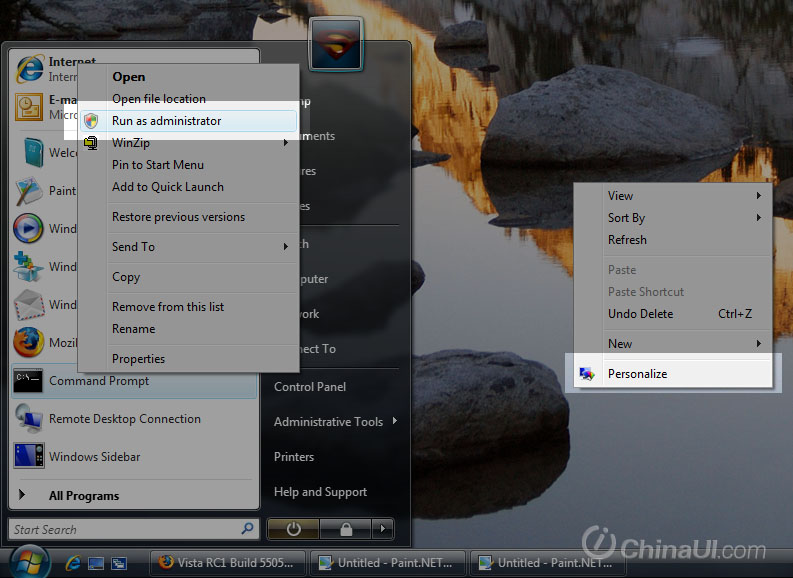Open the Windows Mail envelope icon
The width and height of the screenshot is (793, 578).
(x=29, y=305)
